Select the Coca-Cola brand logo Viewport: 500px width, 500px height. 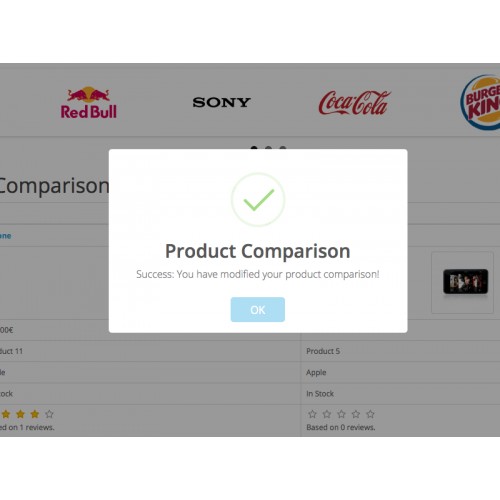click(x=354, y=103)
